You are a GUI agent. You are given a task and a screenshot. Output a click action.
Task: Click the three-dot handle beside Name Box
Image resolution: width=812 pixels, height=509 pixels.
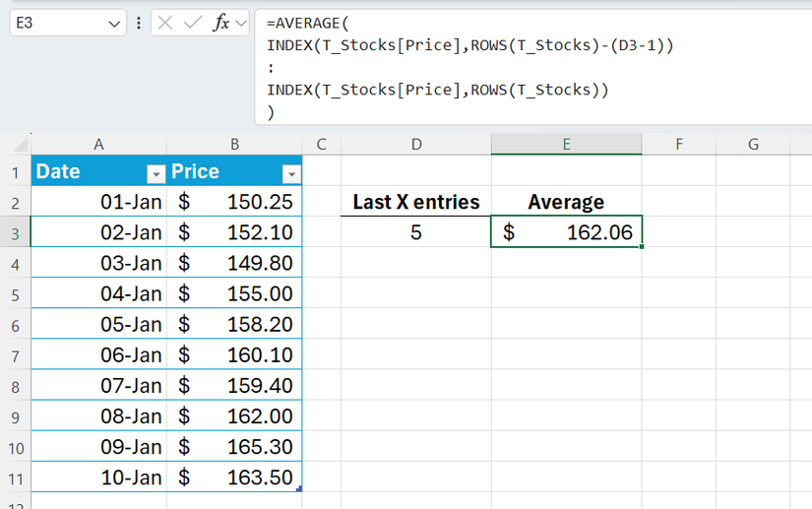pos(139,23)
